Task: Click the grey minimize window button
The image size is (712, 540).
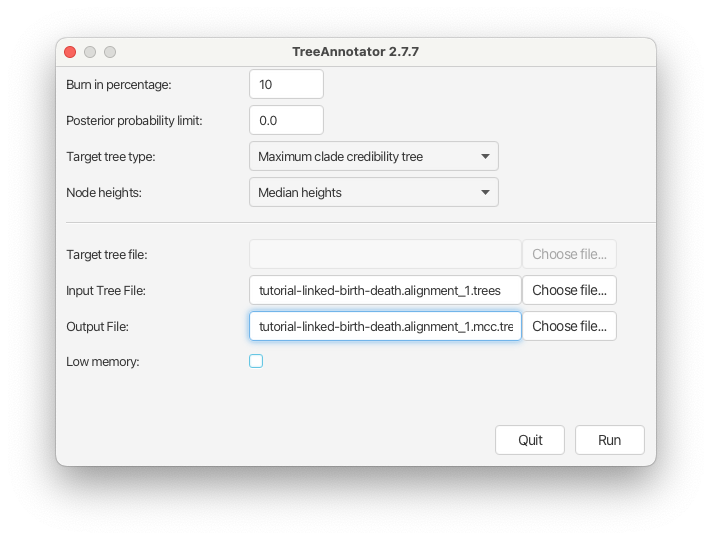Action: (x=90, y=52)
